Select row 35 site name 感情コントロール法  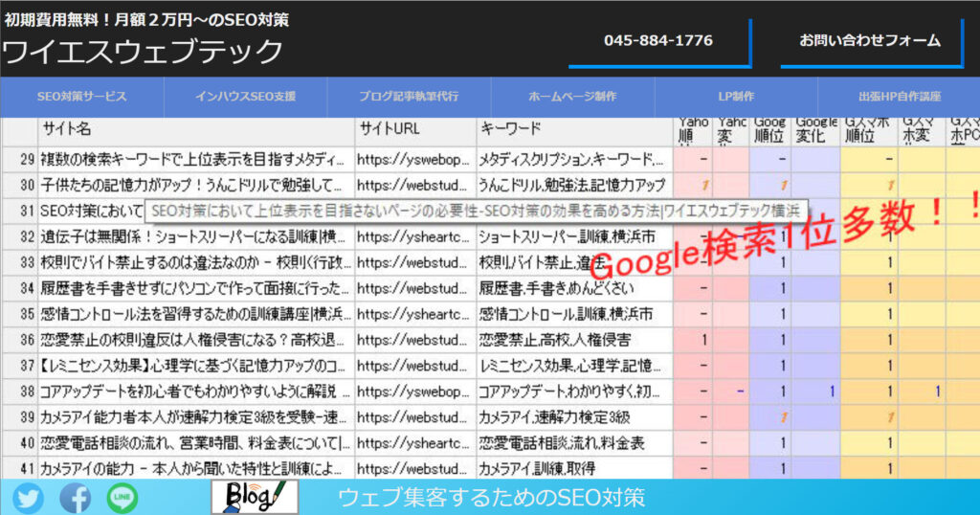pyautogui.click(x=196, y=314)
